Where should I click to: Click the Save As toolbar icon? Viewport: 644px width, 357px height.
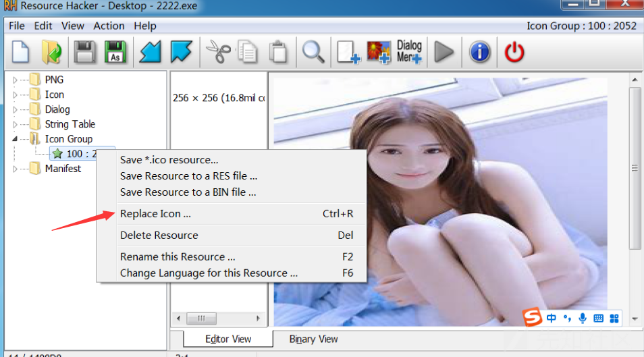(115, 52)
